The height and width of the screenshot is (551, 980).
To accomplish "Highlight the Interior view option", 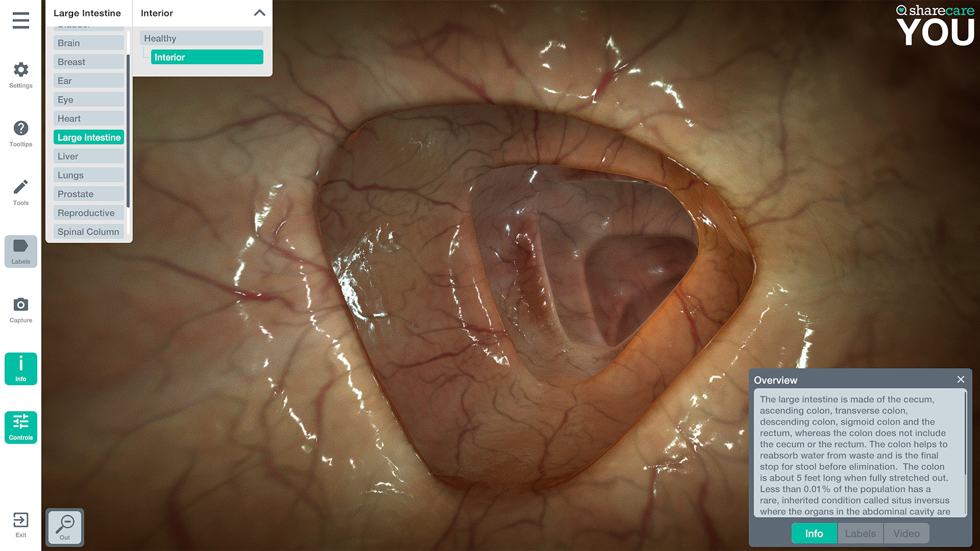I will 206,57.
